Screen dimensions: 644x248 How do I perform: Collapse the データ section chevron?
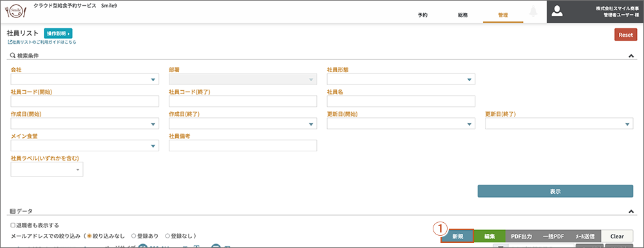631,211
